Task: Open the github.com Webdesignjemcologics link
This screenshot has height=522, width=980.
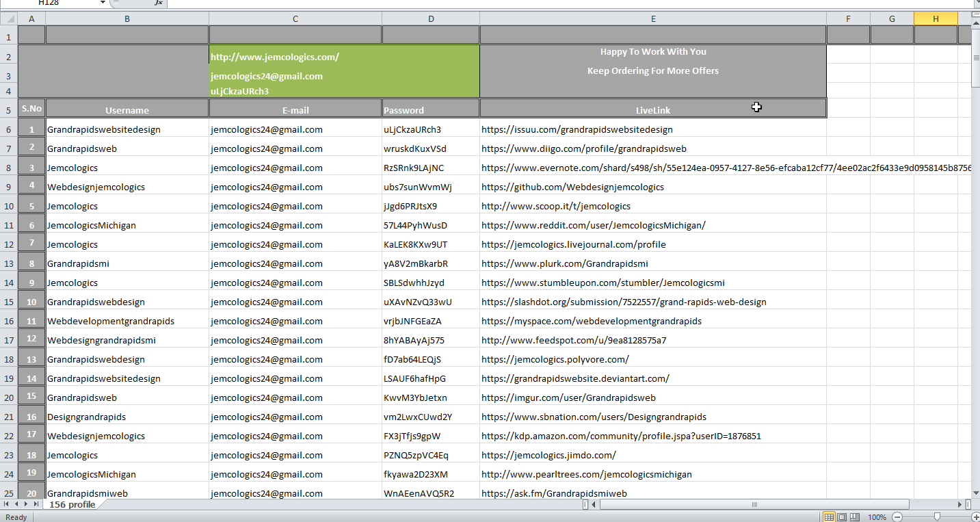Action: [572, 187]
